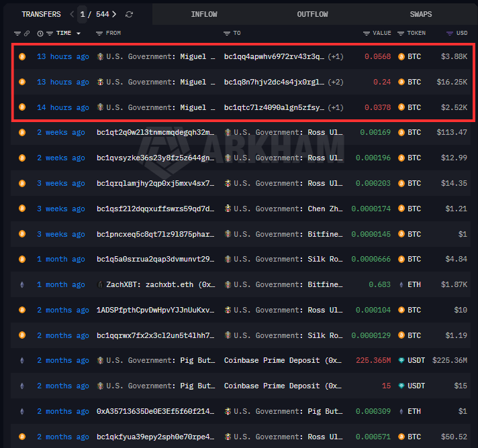The height and width of the screenshot is (448, 478).
Task: Click the clock icon in header row
Action: [x=40, y=33]
